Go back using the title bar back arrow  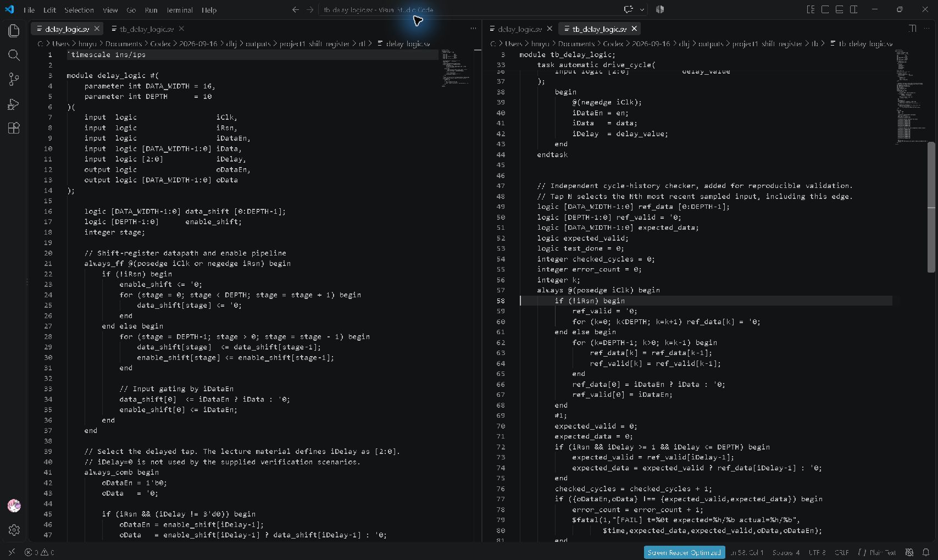pos(296,9)
